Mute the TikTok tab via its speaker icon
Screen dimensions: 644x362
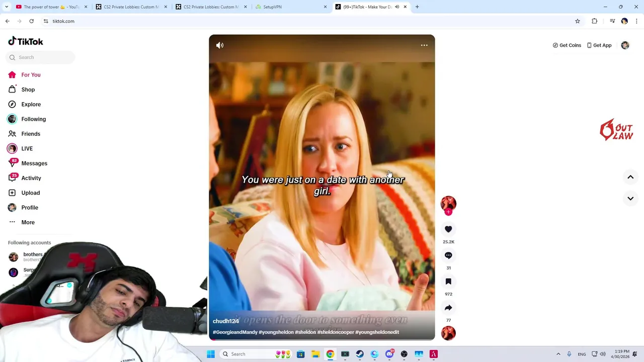coord(397,7)
